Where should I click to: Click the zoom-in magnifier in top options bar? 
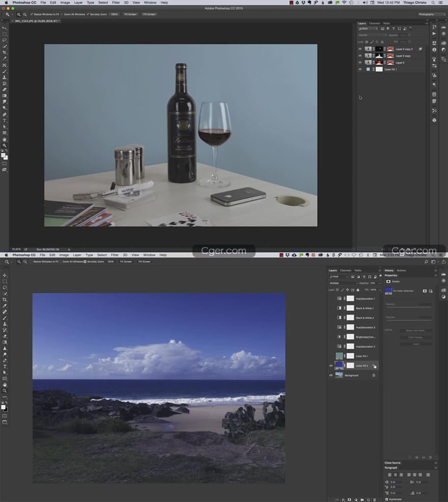tap(19, 14)
